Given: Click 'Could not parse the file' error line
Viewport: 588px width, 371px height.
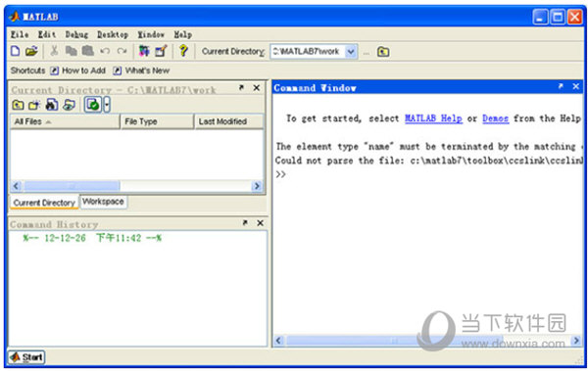Looking at the screenshot, I should point(428,161).
